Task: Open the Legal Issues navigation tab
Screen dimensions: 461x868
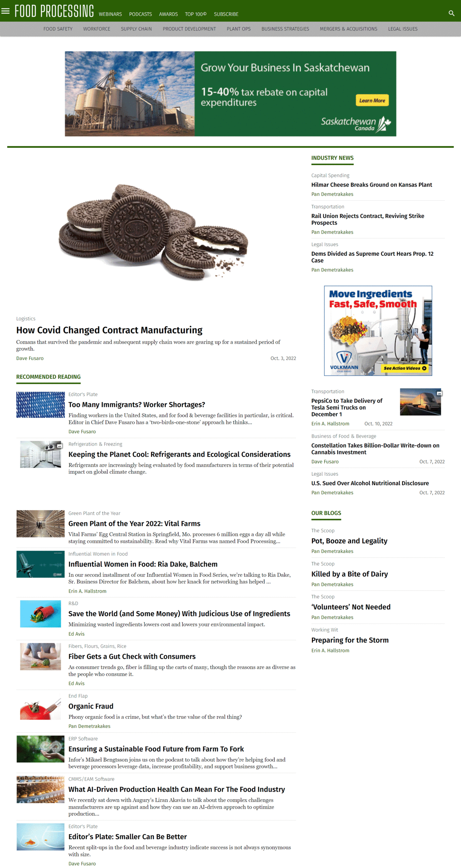Action: (402, 29)
